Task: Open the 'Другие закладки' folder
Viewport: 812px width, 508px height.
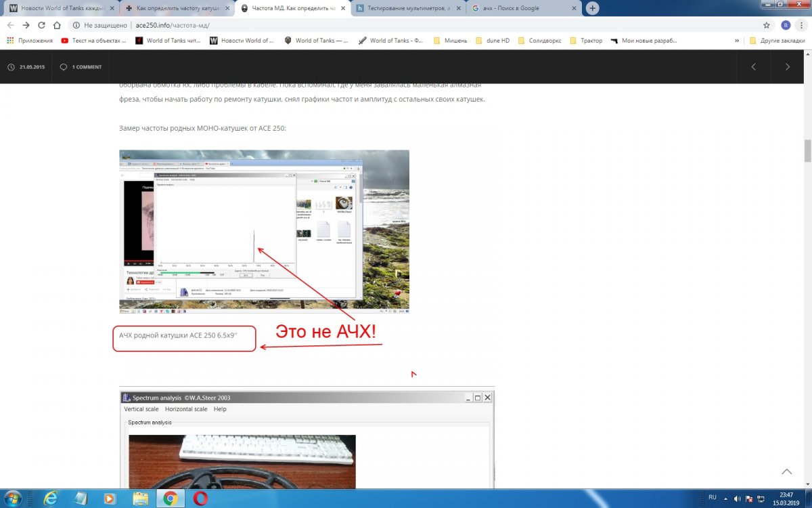Action: point(777,41)
